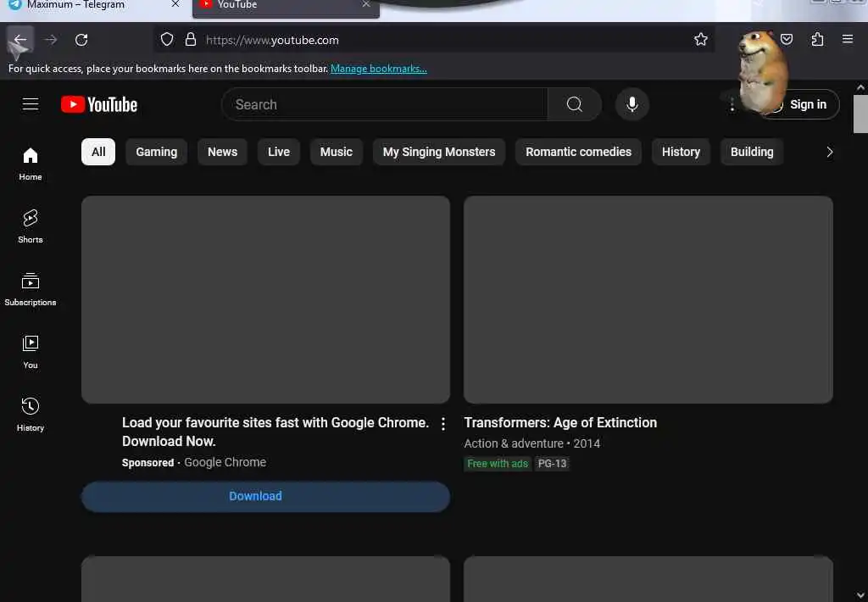Filter videos by Music chip

(x=336, y=152)
